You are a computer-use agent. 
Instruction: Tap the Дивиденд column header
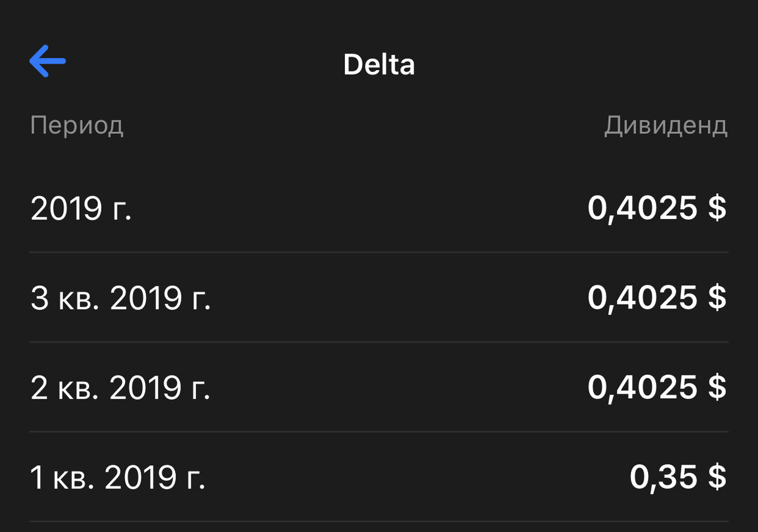pos(666,126)
